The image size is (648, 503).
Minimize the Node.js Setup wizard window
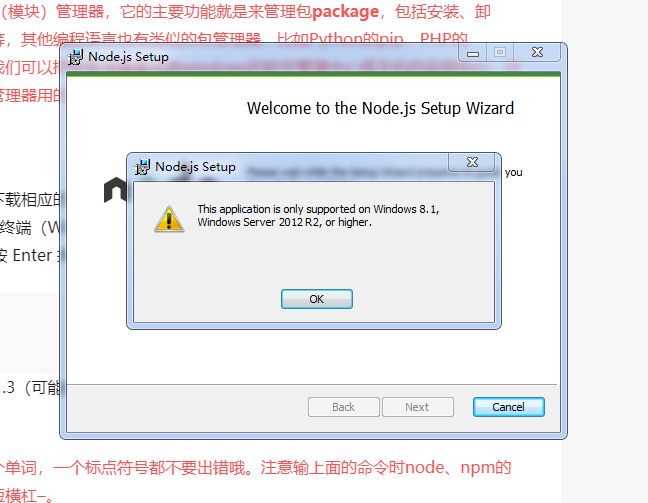pos(473,53)
